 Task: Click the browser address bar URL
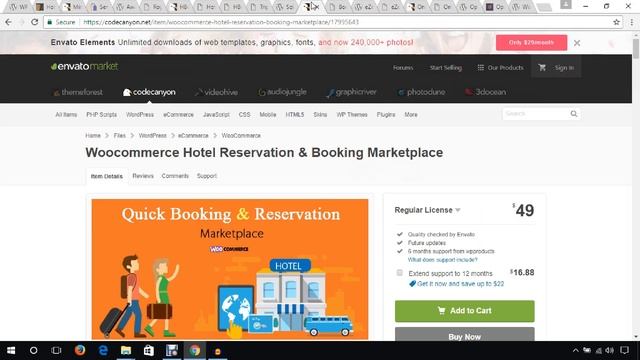coord(221,22)
